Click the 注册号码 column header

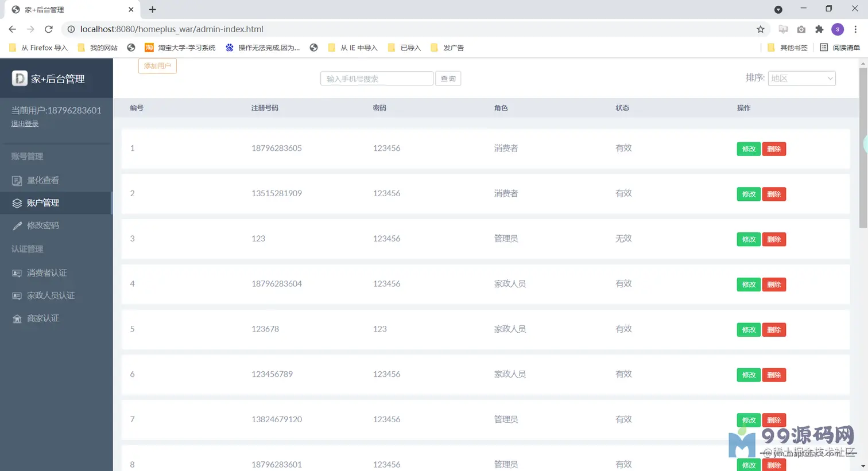[265, 108]
